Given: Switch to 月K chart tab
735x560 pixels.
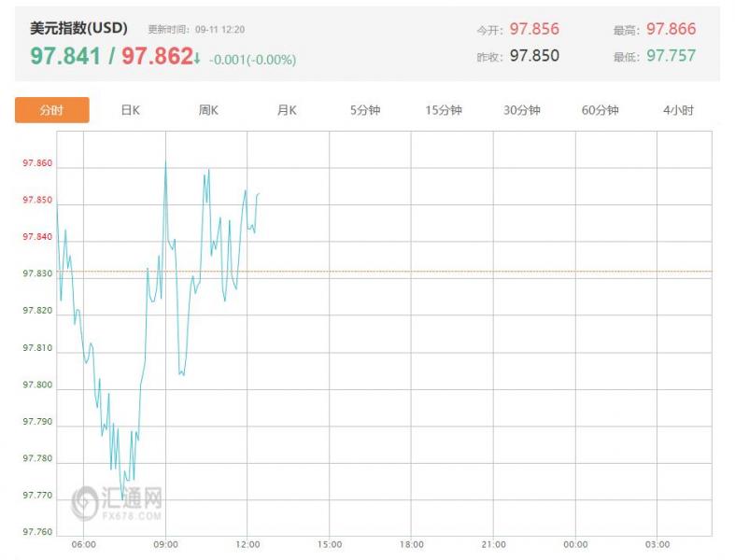Looking at the screenshot, I should pos(287,110).
